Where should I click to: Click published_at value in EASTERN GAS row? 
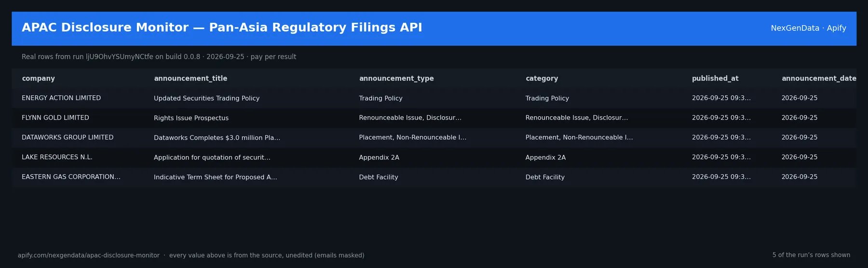(721, 177)
